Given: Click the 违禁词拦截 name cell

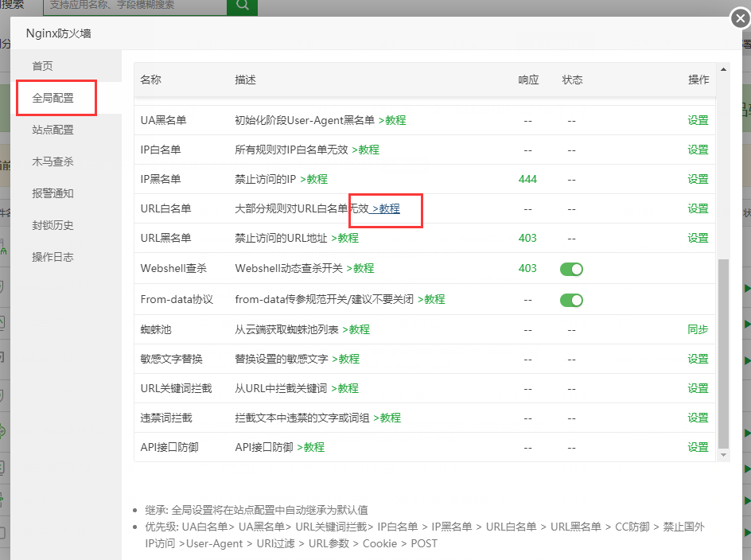Looking at the screenshot, I should (166, 418).
